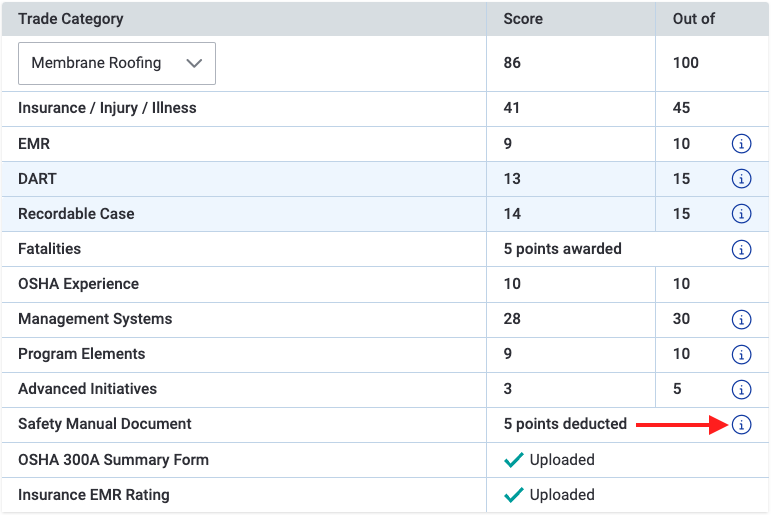Click the OSHA Experience row label
771x515 pixels.
point(79,284)
